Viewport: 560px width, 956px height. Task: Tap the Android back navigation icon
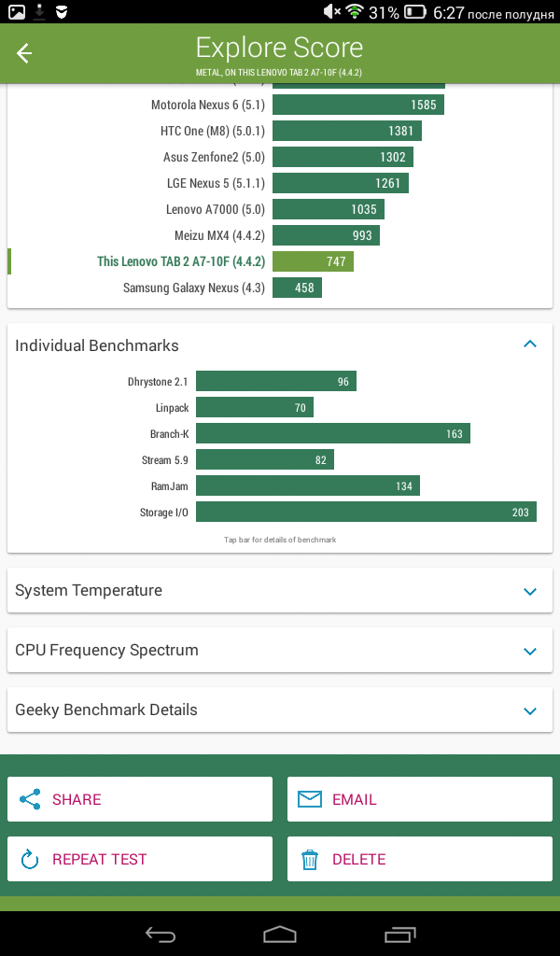pos(161,934)
